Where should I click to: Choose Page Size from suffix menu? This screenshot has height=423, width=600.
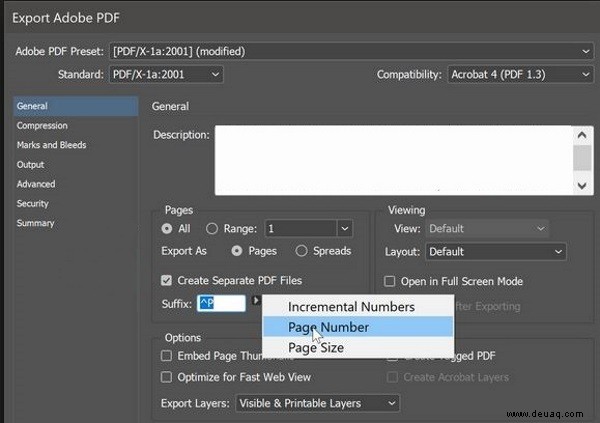click(x=358, y=347)
